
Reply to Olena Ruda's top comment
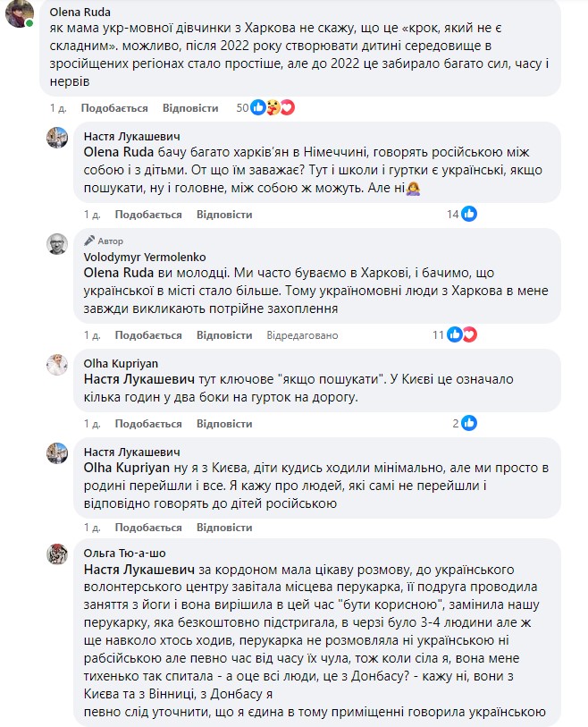[x=190, y=108]
